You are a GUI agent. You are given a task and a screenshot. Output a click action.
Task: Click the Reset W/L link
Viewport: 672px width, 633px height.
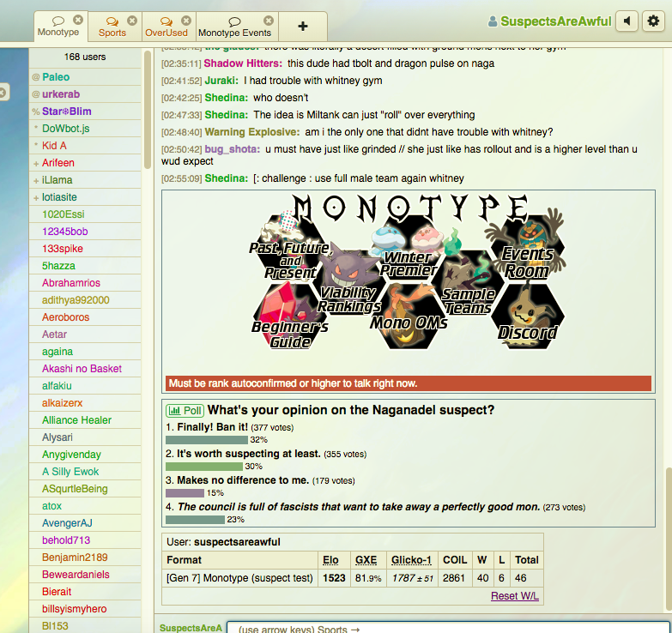(x=515, y=596)
